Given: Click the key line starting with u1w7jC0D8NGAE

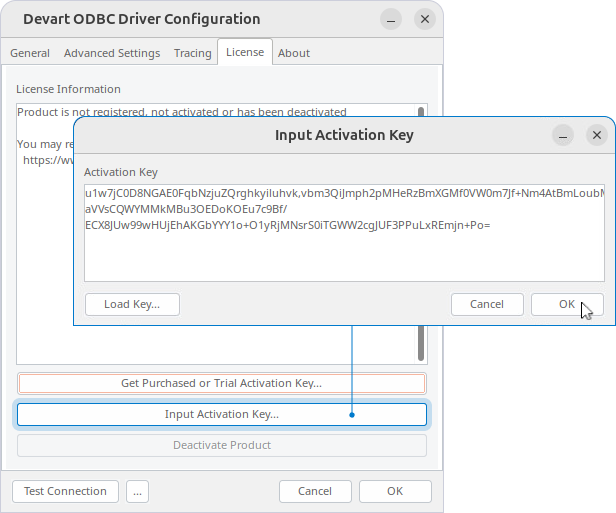Looking at the screenshot, I should (345, 193).
